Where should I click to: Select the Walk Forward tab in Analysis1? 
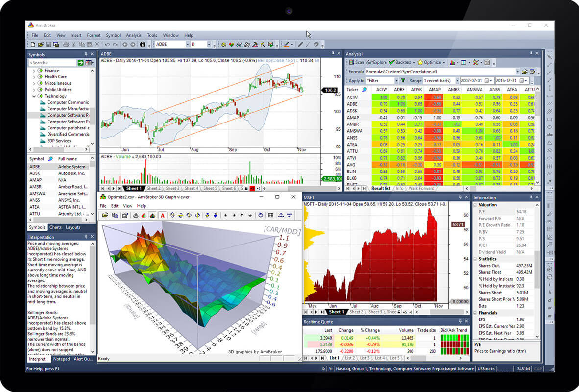(421, 189)
